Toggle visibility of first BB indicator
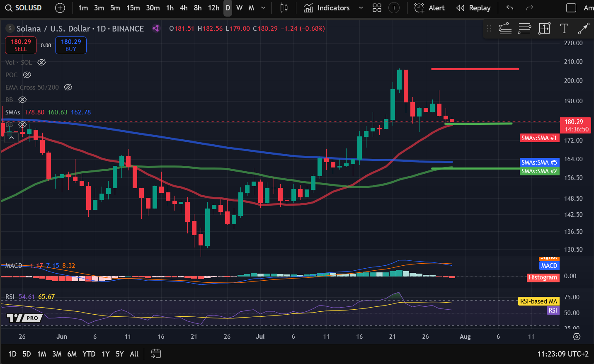 (x=22, y=100)
